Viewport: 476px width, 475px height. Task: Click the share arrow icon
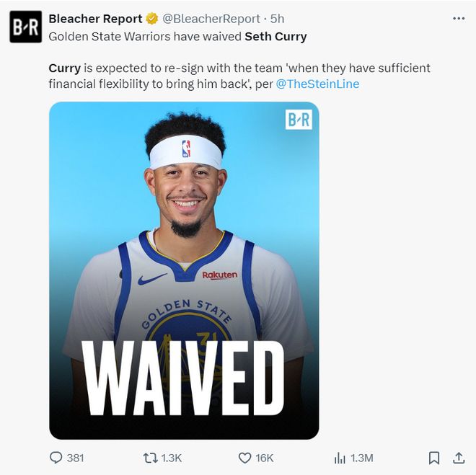pos(458,458)
